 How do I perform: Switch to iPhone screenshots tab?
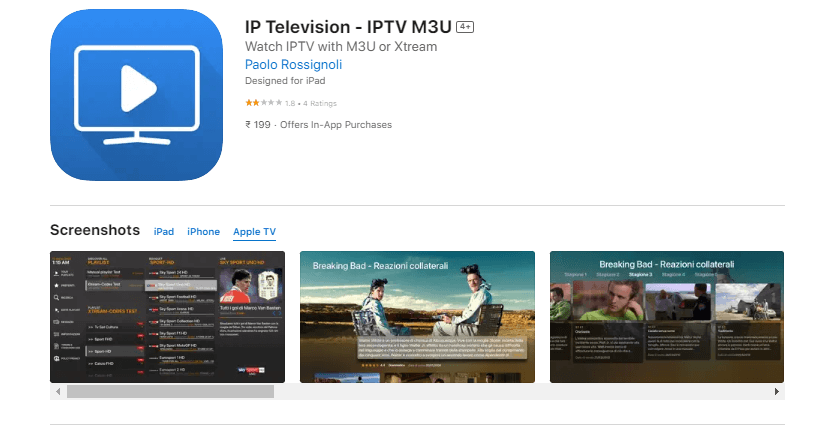click(x=203, y=231)
